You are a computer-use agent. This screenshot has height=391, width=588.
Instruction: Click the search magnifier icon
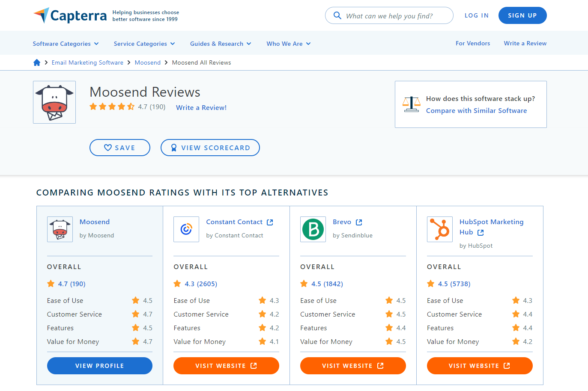tap(337, 15)
